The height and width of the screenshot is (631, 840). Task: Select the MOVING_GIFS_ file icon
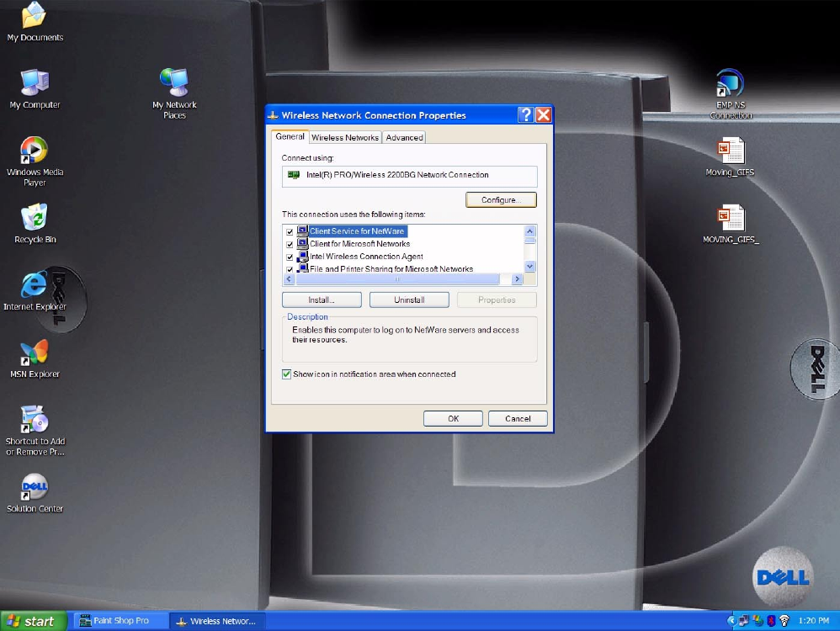[x=731, y=224]
